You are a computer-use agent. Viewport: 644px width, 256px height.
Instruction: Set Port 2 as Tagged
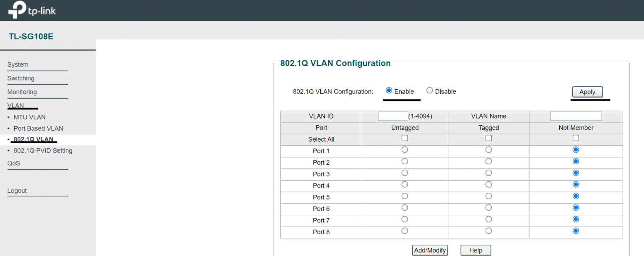coord(488,161)
